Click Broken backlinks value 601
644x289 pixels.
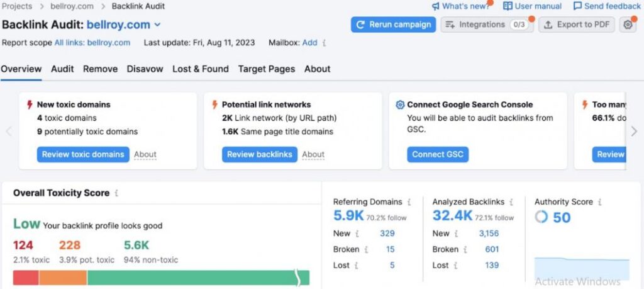click(x=492, y=249)
